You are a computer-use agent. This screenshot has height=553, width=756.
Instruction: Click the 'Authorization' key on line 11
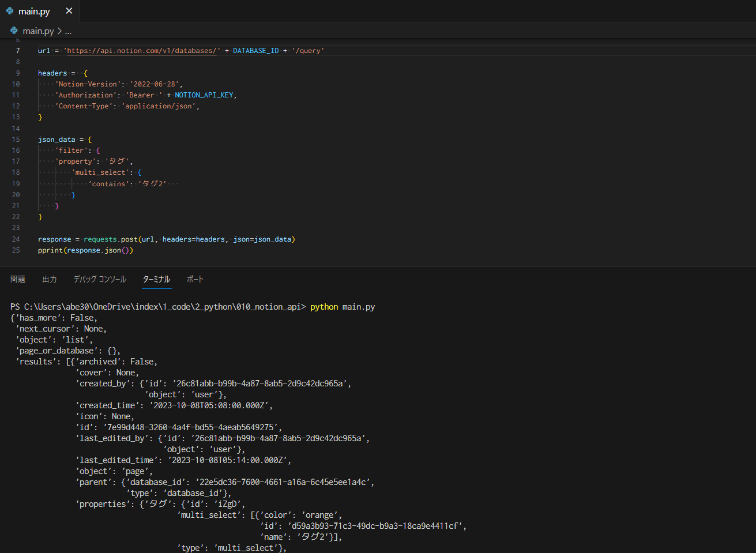coord(85,95)
